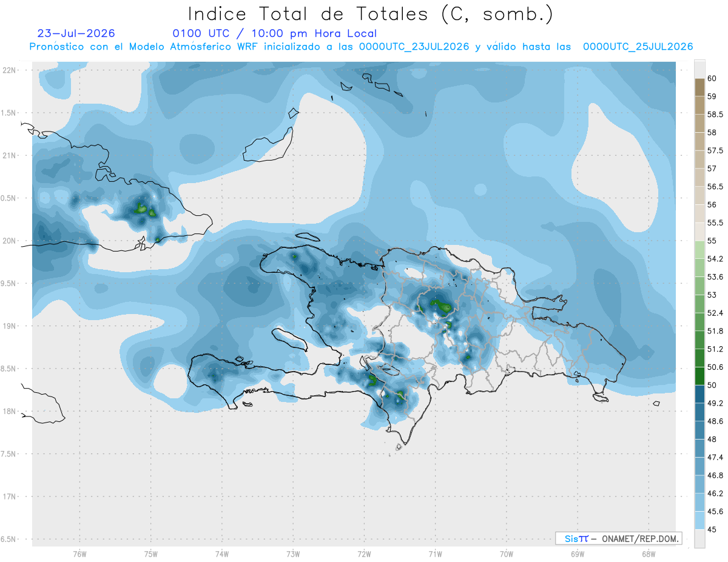Click the '46.8' value on the color scale
This screenshot has height=562, width=728.
coord(715,475)
